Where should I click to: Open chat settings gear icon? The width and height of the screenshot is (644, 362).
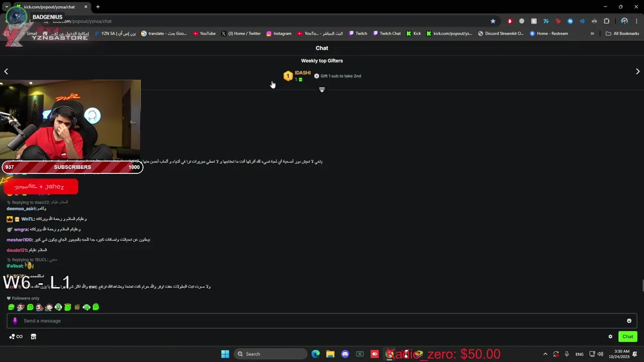[x=610, y=337]
